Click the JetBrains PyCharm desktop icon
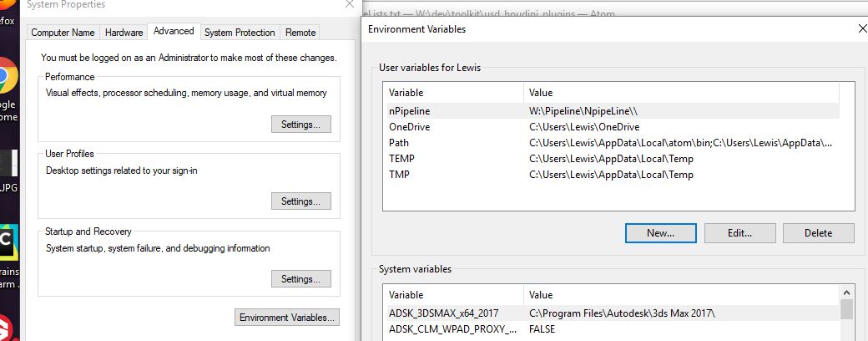 7,241
